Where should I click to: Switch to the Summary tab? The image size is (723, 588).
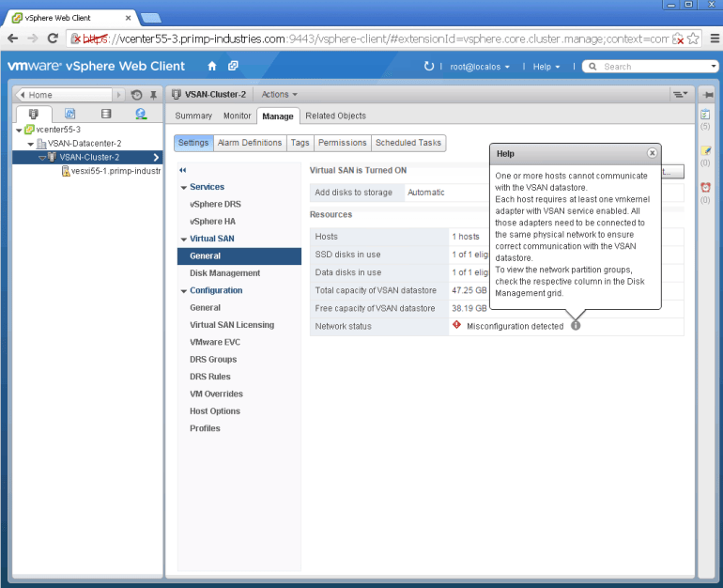click(x=193, y=116)
